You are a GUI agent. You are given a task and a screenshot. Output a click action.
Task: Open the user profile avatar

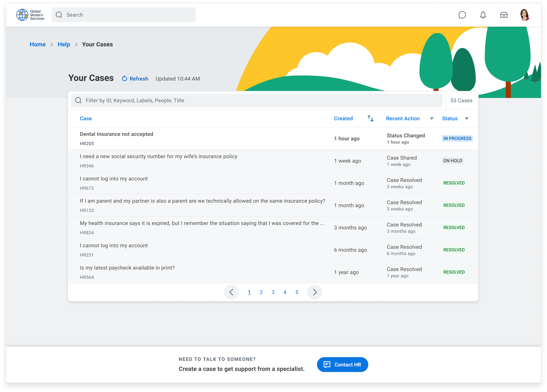(x=524, y=15)
